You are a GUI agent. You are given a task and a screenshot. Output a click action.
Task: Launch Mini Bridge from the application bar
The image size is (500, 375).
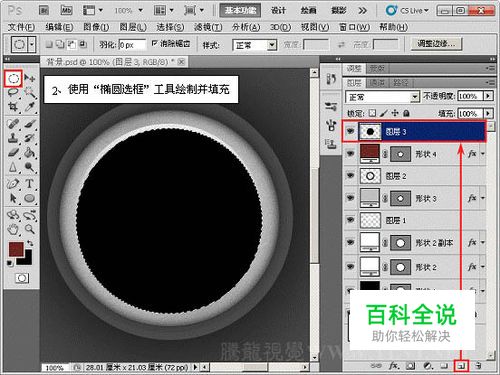66,10
